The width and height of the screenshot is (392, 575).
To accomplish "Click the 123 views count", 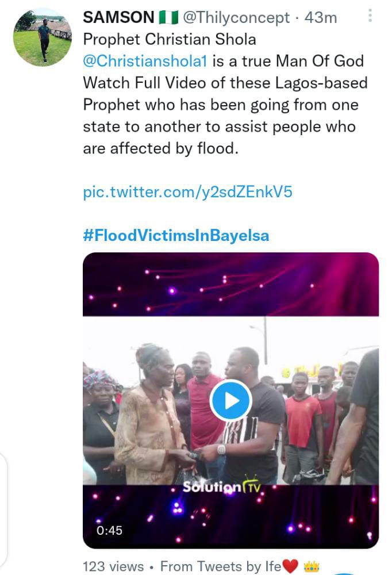I will point(113,566).
